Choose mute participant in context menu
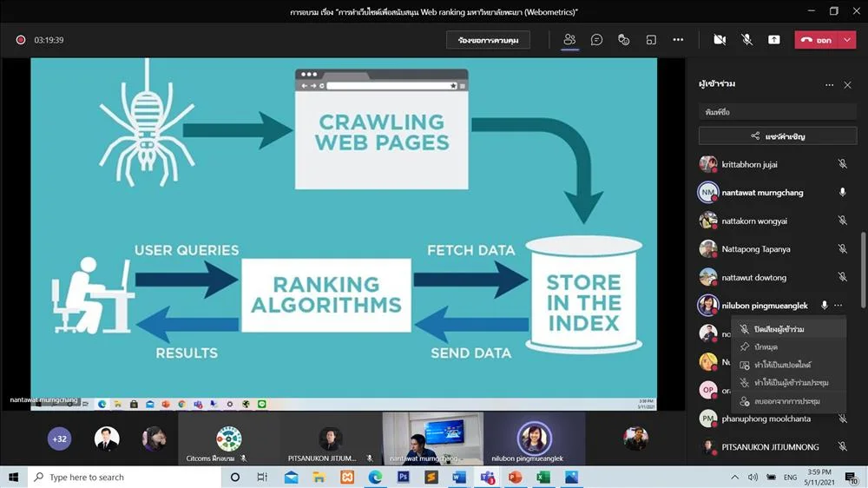 789,329
